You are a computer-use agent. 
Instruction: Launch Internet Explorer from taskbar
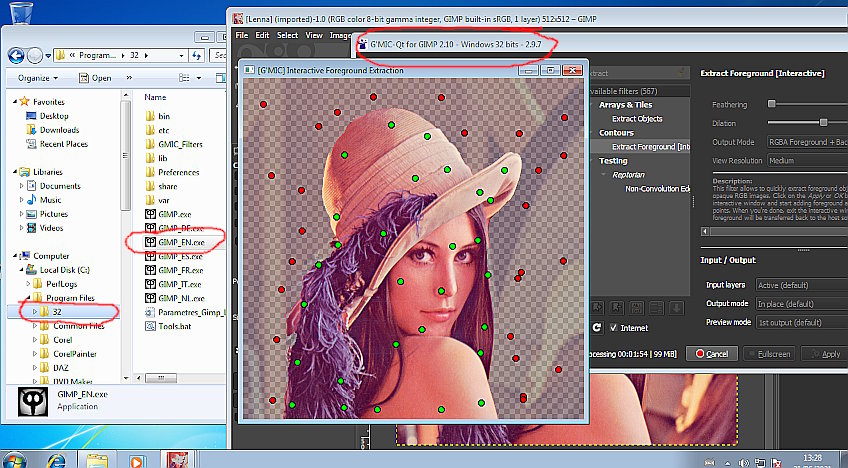[x=57, y=460]
